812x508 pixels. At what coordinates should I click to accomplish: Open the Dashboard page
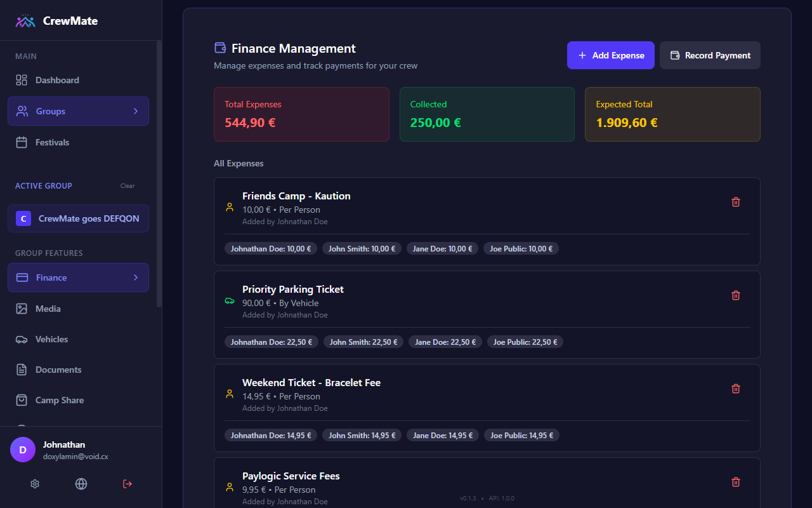click(78, 80)
